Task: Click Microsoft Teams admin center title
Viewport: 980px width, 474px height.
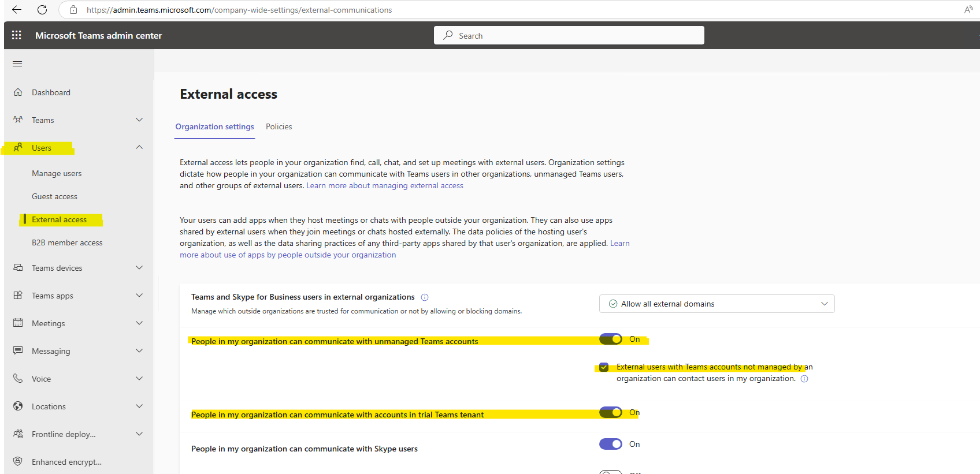Action: tap(98, 35)
